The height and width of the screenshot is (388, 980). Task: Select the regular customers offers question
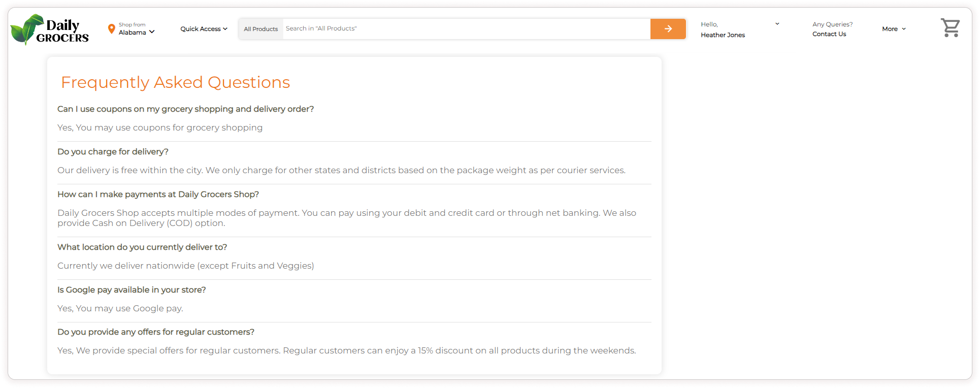(156, 332)
